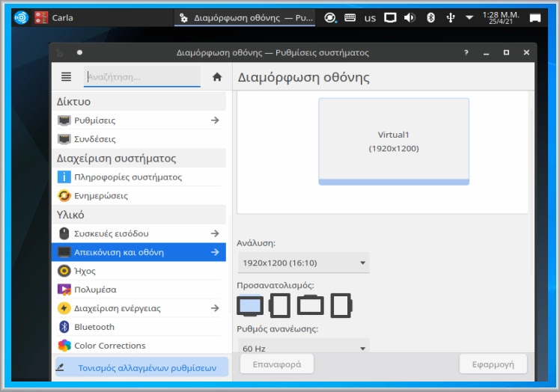Open the keyboard tray icon
This screenshot has width=560, height=392.
[350, 17]
